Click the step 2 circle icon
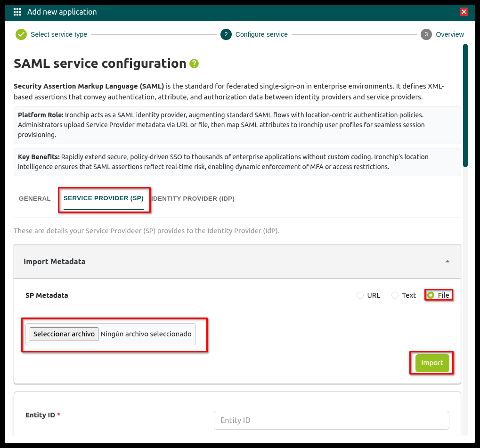 226,34
